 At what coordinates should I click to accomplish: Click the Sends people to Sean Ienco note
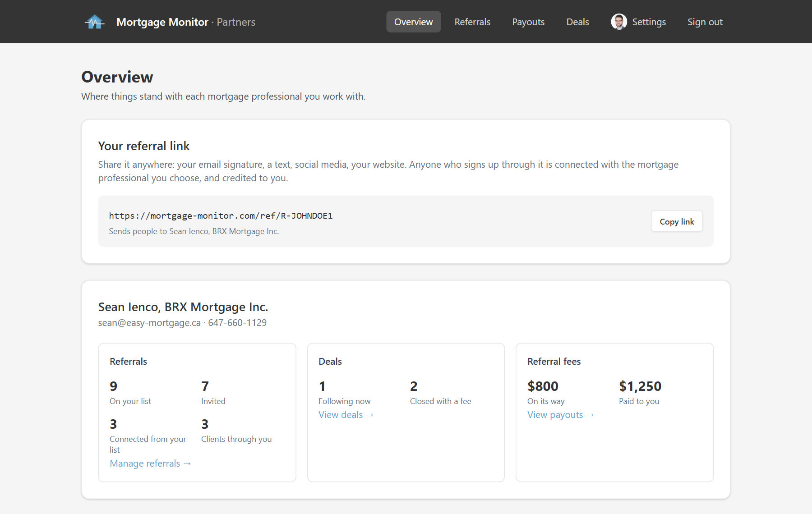(194, 231)
